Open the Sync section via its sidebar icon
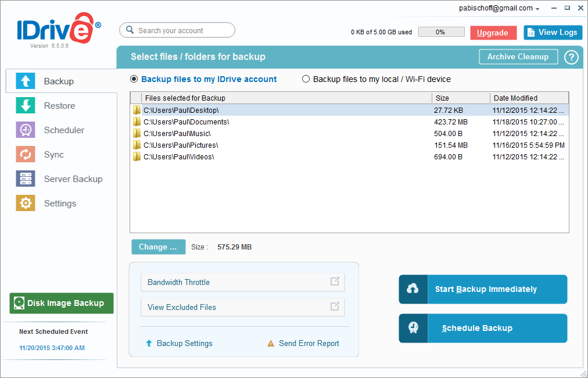Screen dimensions: 588x378 tap(26, 154)
